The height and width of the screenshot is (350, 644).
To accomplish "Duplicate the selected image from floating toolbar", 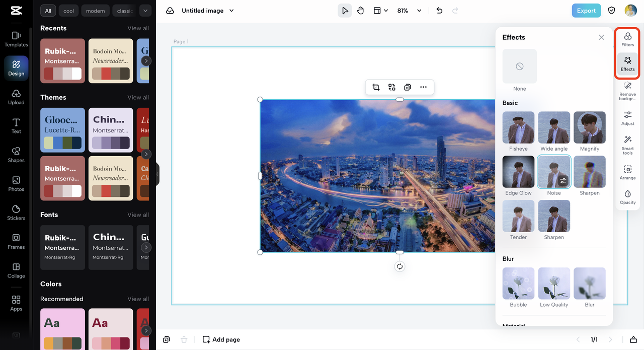I will tap(408, 87).
